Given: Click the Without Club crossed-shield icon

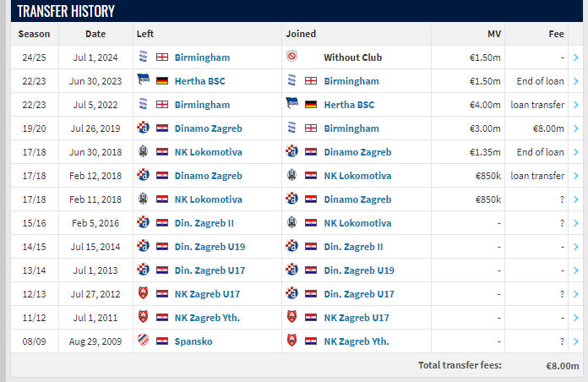Looking at the screenshot, I should point(291,57).
